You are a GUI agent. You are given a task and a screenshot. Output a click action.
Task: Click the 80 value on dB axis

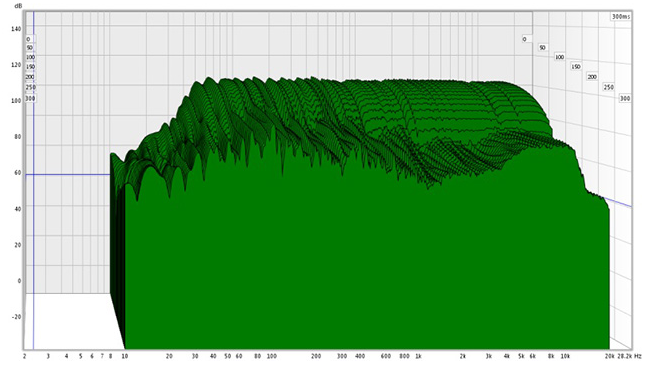point(17,137)
